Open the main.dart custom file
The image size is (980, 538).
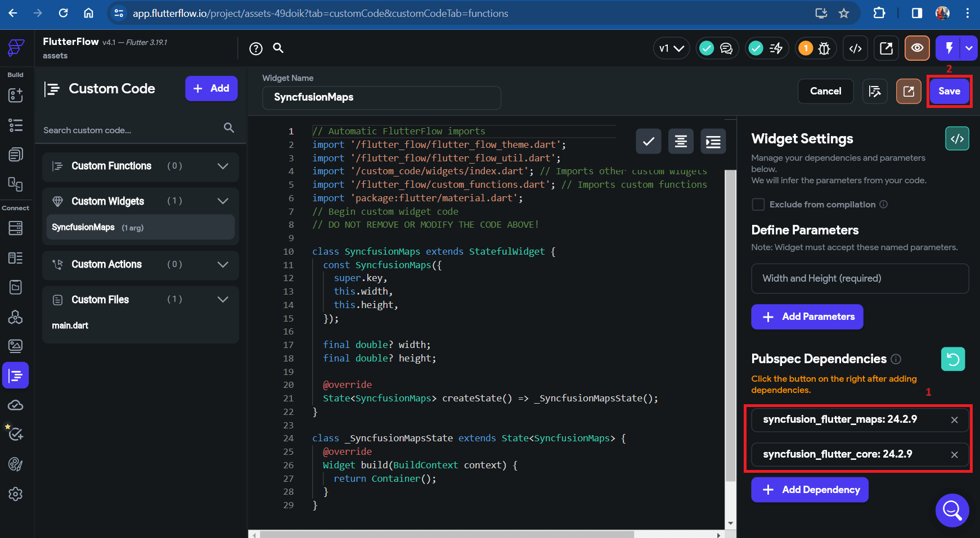click(70, 326)
